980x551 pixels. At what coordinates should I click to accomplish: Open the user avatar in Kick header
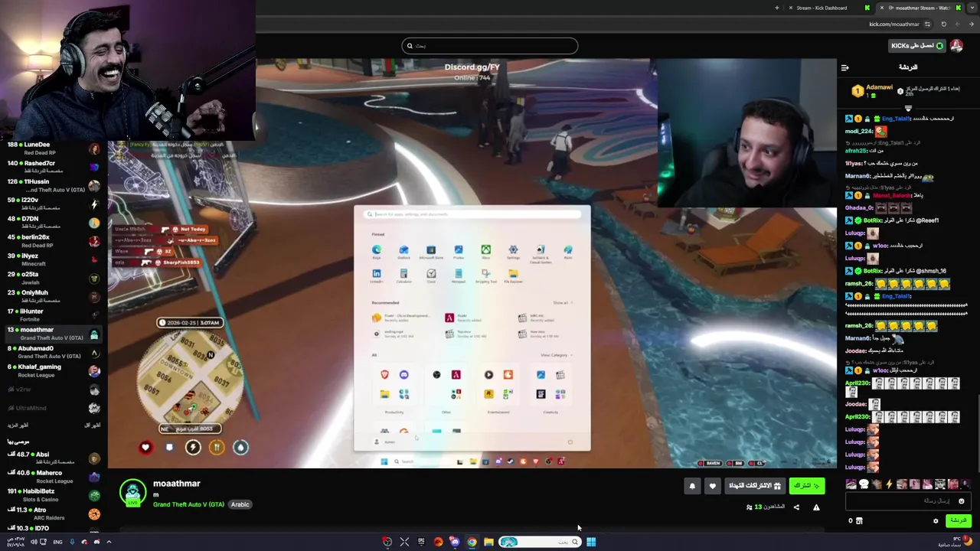956,46
